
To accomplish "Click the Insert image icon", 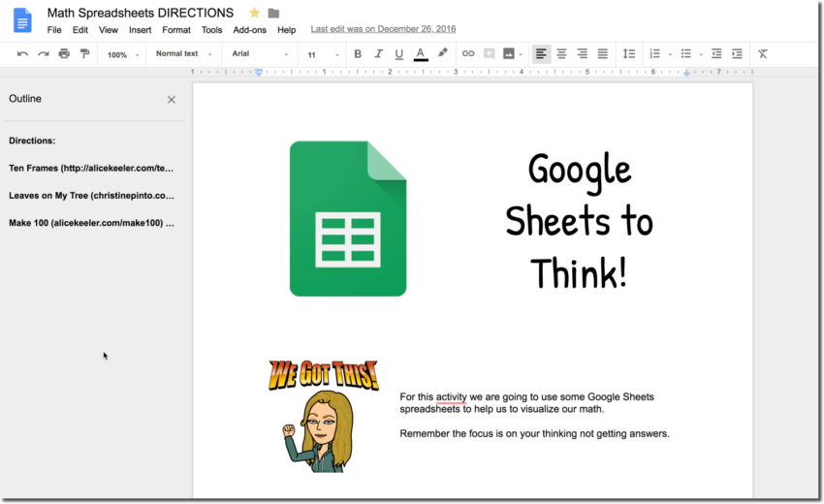I will 509,53.
